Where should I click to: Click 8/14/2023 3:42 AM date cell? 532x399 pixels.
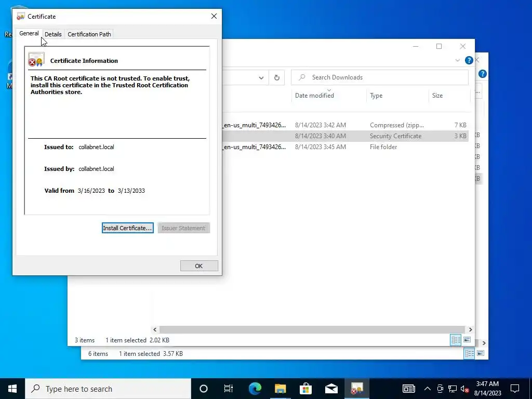(320, 125)
